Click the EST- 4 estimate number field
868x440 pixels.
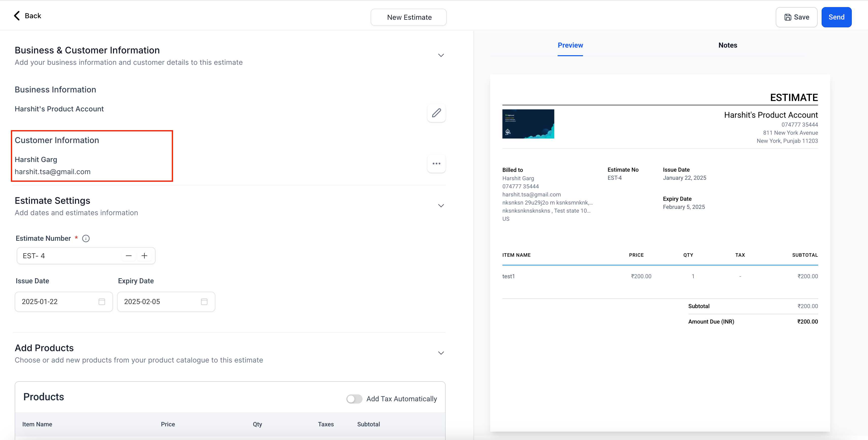point(69,256)
